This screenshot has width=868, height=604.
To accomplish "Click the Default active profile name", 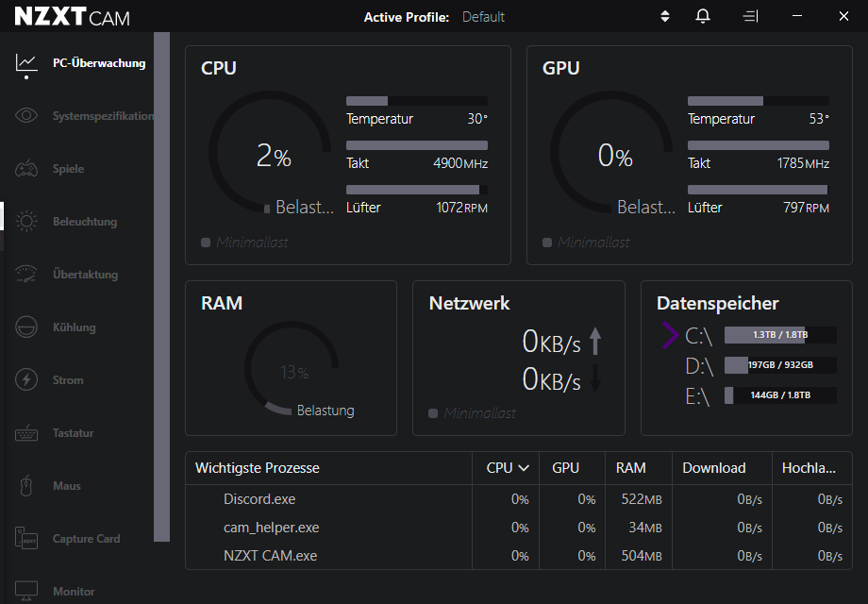I will tap(483, 17).
